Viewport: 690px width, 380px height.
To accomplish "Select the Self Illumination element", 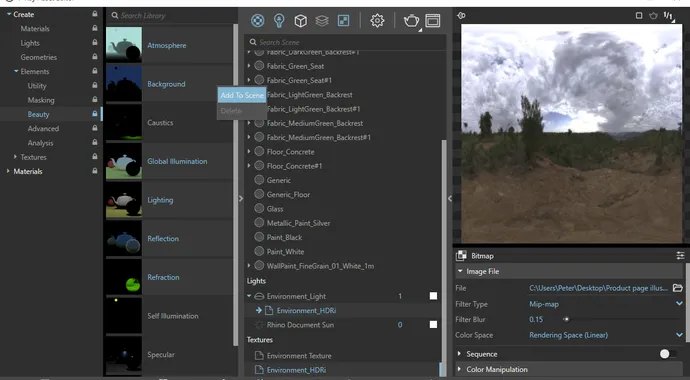I will (x=169, y=316).
